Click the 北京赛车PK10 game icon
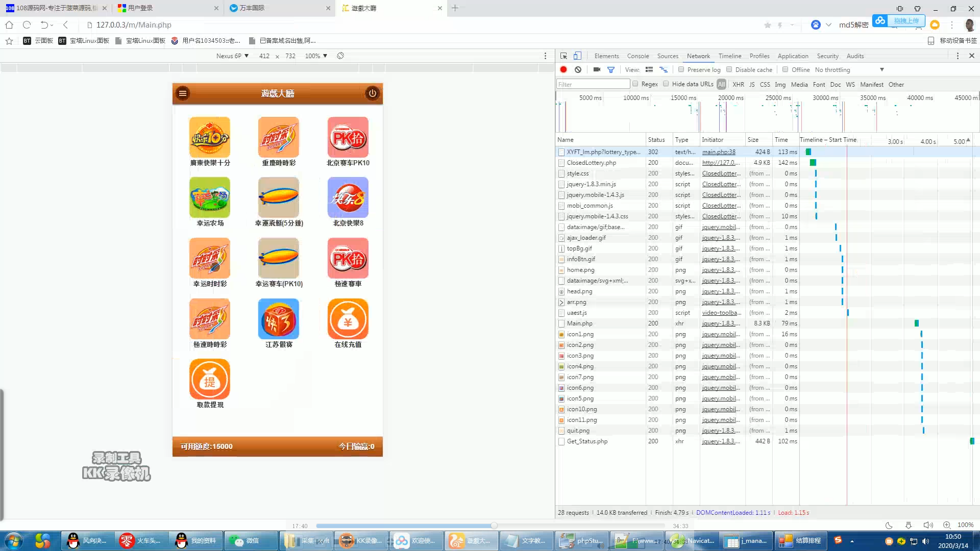The width and height of the screenshot is (980, 551). tap(348, 137)
